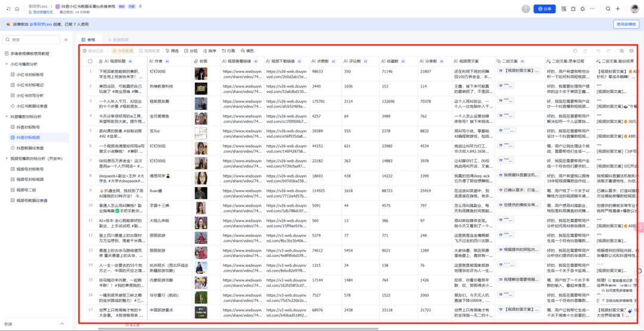Click the 新建视图 tab
Viewport: 644px width, 331px height.
[118, 40]
